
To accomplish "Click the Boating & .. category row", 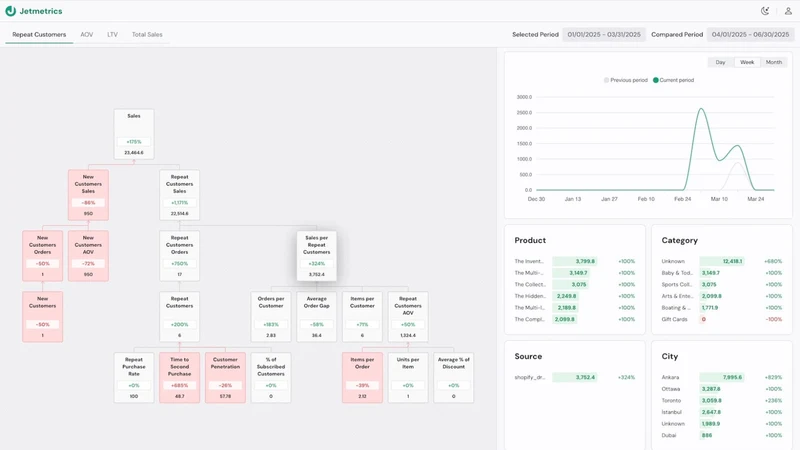I will 721,308.
